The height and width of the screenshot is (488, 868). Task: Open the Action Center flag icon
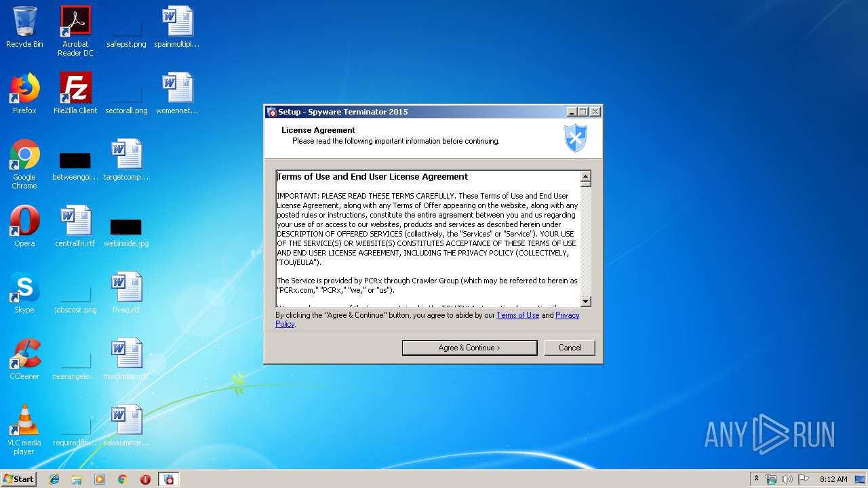[804, 479]
